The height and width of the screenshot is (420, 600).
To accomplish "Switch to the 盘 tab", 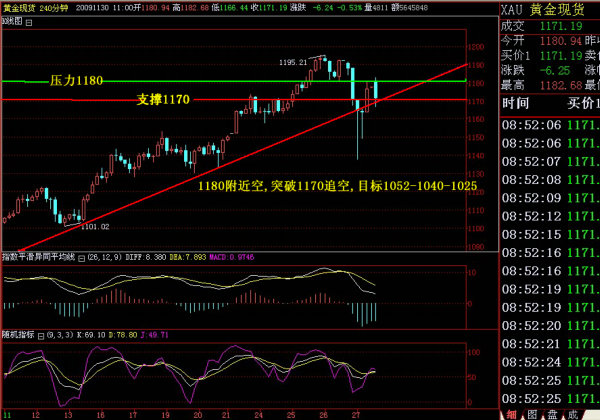I will click(552, 414).
